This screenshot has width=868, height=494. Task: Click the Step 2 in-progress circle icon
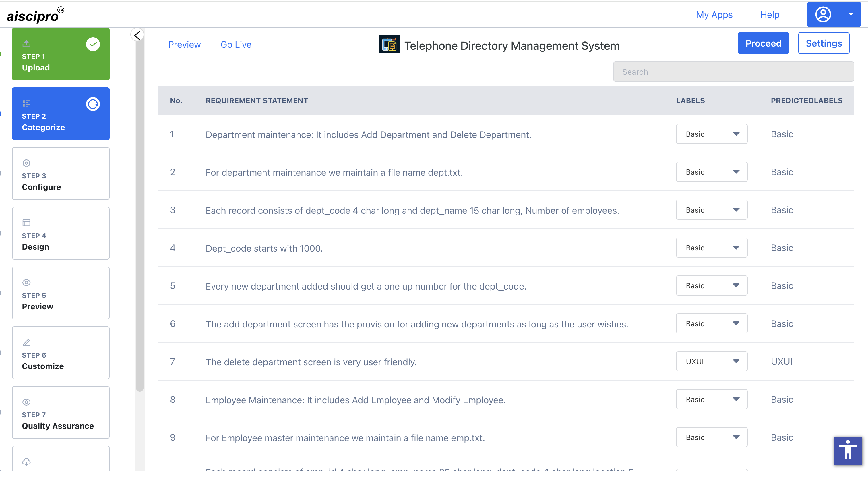(93, 104)
